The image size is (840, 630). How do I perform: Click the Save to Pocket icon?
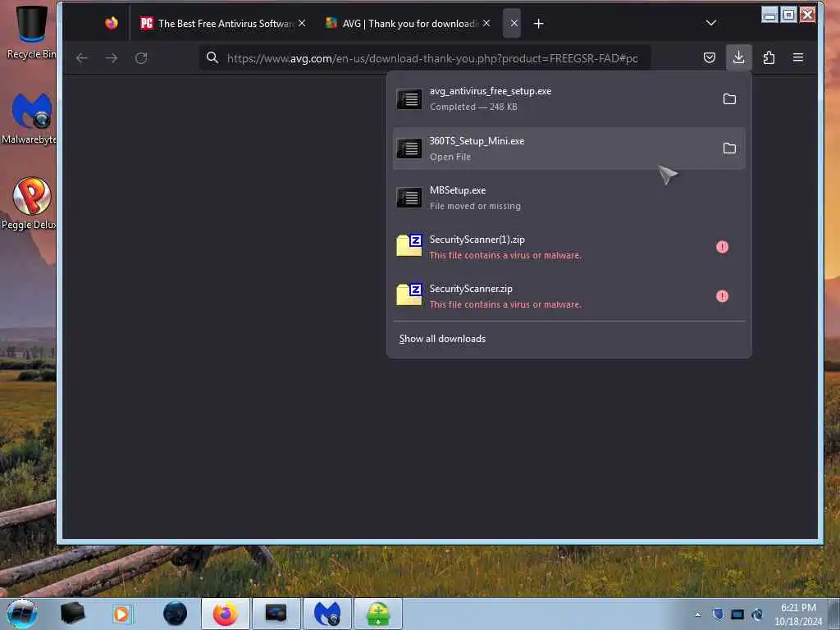tap(710, 57)
